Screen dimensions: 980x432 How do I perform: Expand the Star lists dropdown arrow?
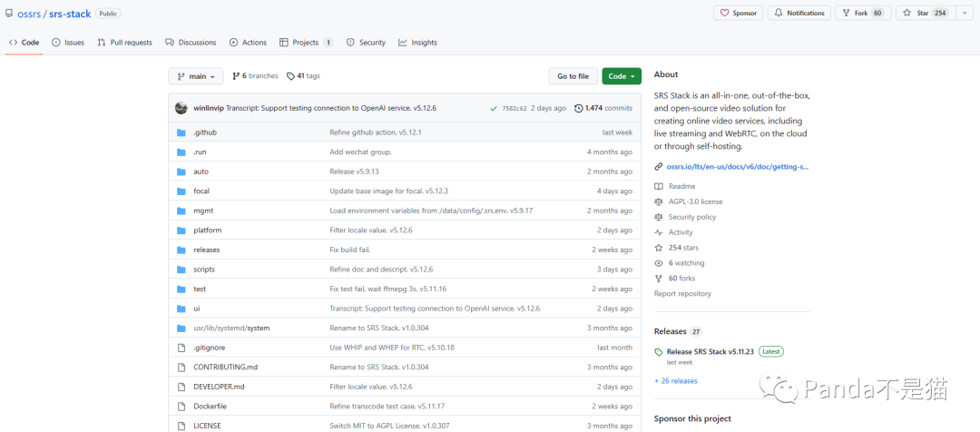(x=965, y=13)
